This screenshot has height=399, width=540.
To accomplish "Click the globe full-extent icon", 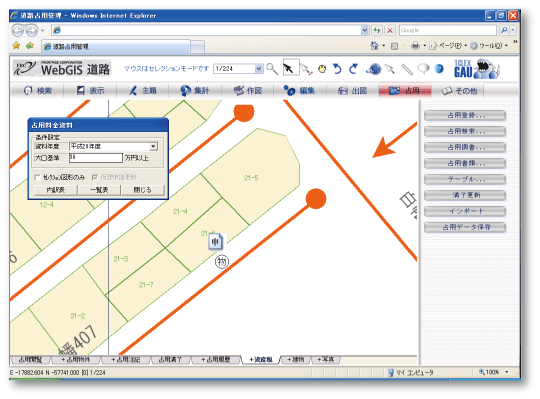I will 374,69.
